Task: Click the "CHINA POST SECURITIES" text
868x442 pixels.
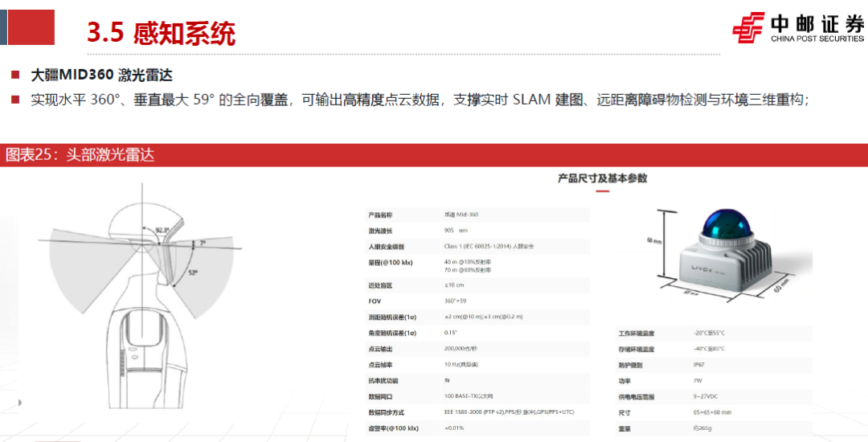Action: 817,39
